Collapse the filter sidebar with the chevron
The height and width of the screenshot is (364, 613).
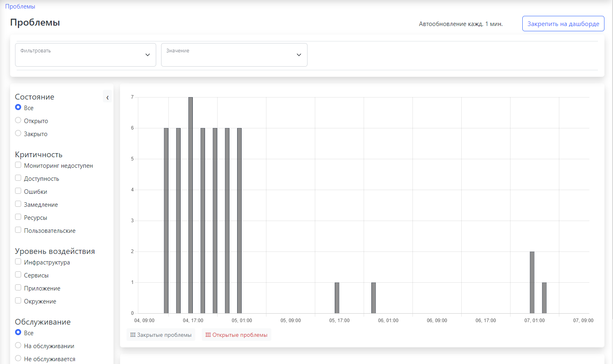click(x=107, y=97)
